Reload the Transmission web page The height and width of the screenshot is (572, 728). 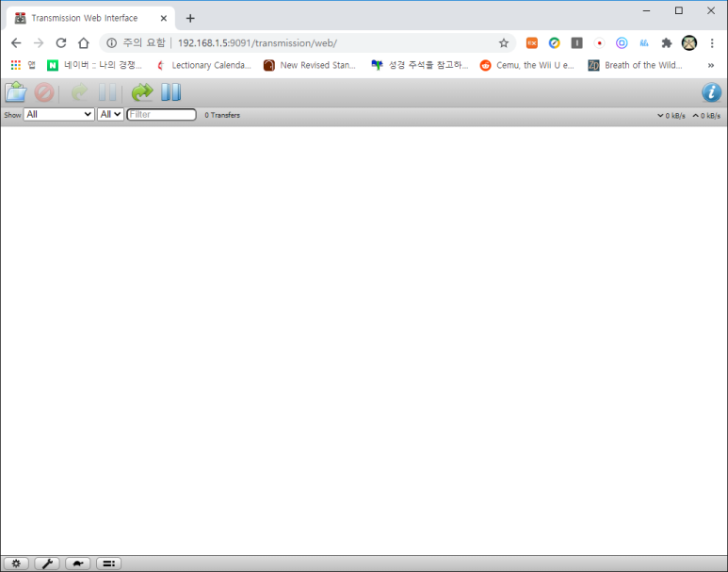point(61,43)
